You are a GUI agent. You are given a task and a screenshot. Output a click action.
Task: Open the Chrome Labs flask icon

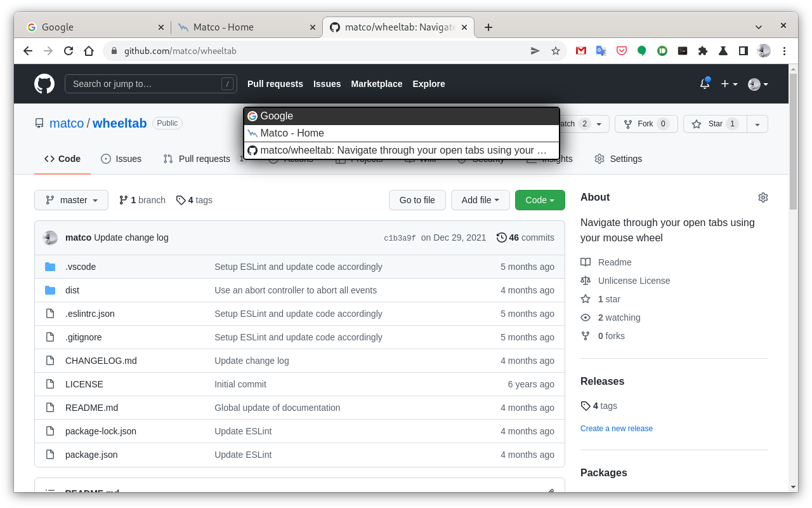click(723, 51)
